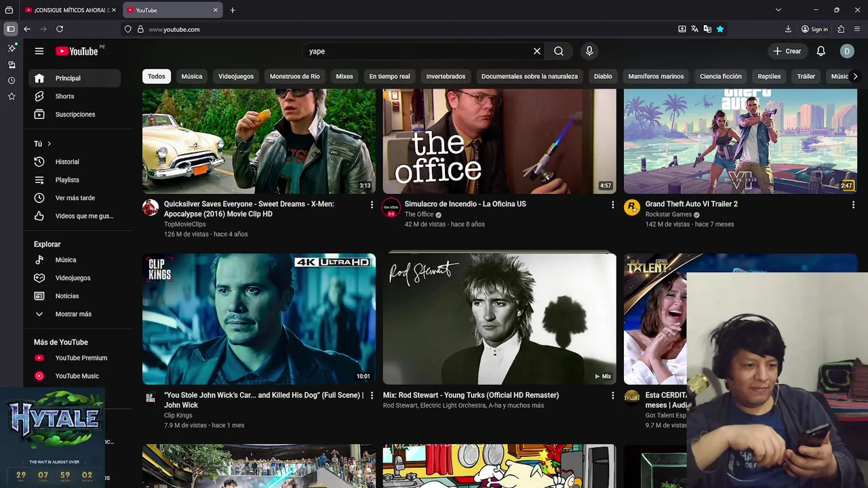Screen dimensions: 868x488
Task: Open options for Grand Theft Auto VI Trailer
Action: [x=853, y=205]
